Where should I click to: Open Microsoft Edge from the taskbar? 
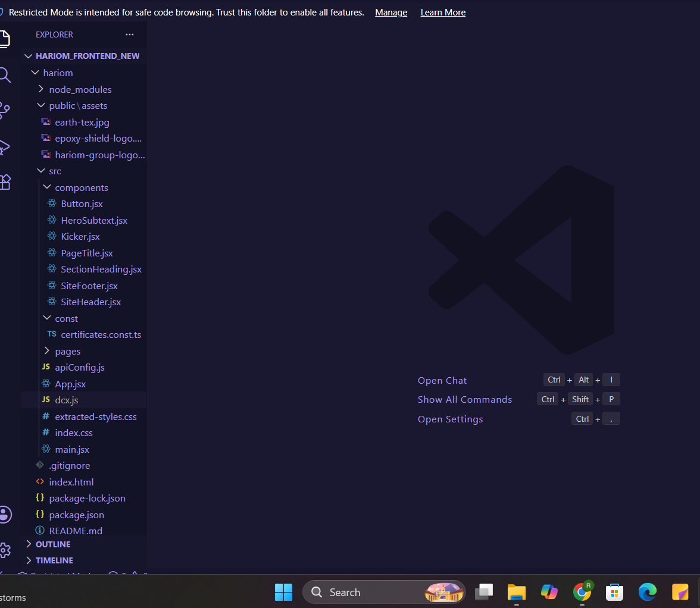click(x=648, y=592)
